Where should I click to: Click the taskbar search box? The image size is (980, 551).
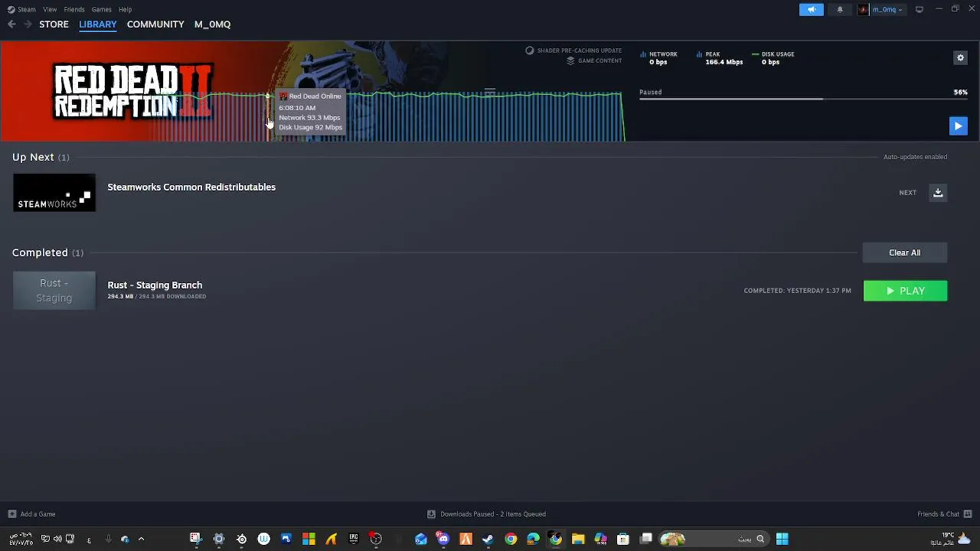[x=714, y=539]
